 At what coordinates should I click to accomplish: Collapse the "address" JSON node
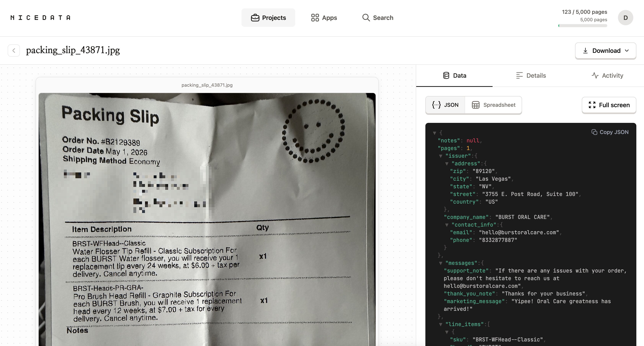click(447, 164)
